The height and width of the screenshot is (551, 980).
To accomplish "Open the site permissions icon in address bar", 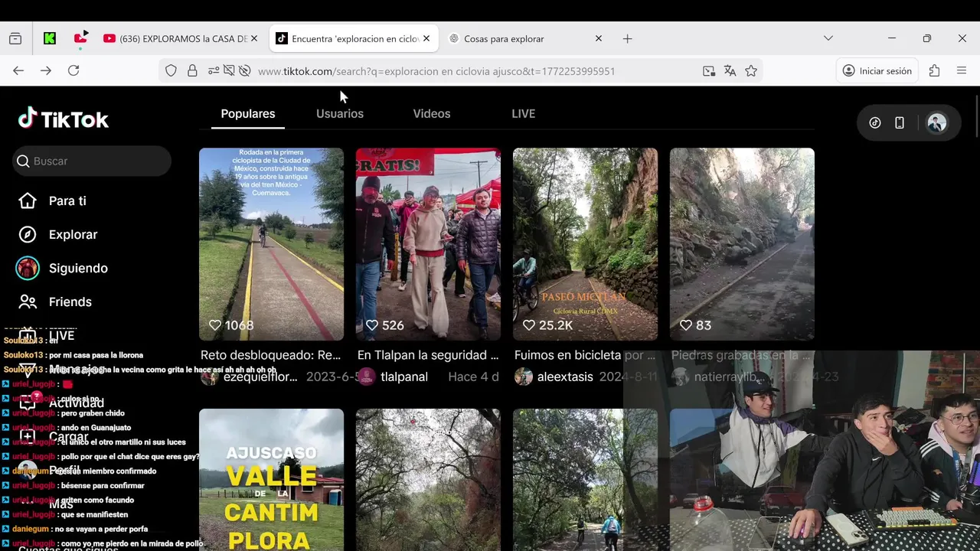I will [214, 71].
